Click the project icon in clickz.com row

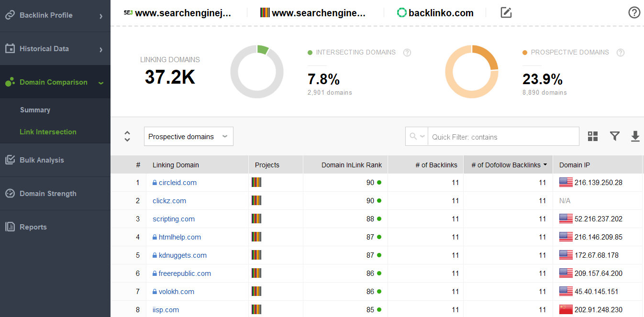tap(256, 201)
